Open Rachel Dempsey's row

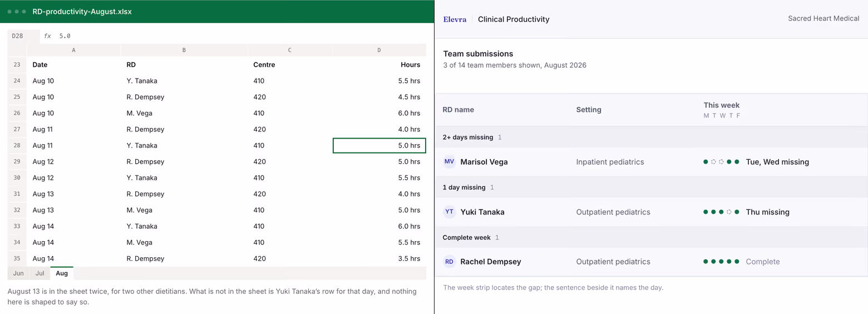click(652, 262)
